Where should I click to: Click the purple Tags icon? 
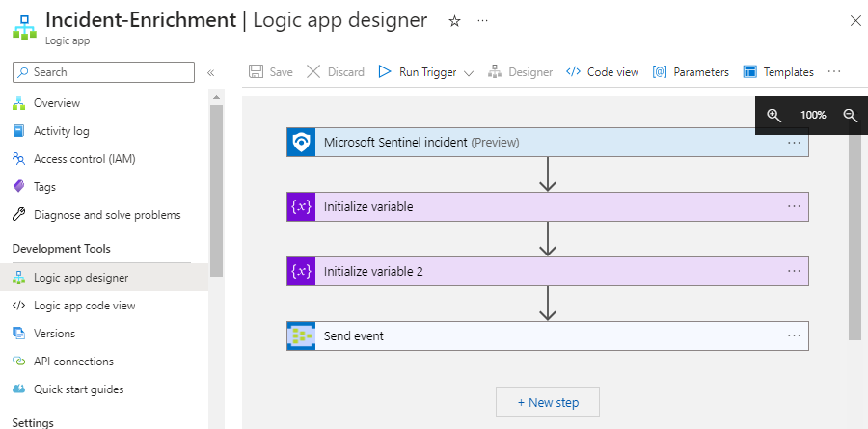click(19, 187)
